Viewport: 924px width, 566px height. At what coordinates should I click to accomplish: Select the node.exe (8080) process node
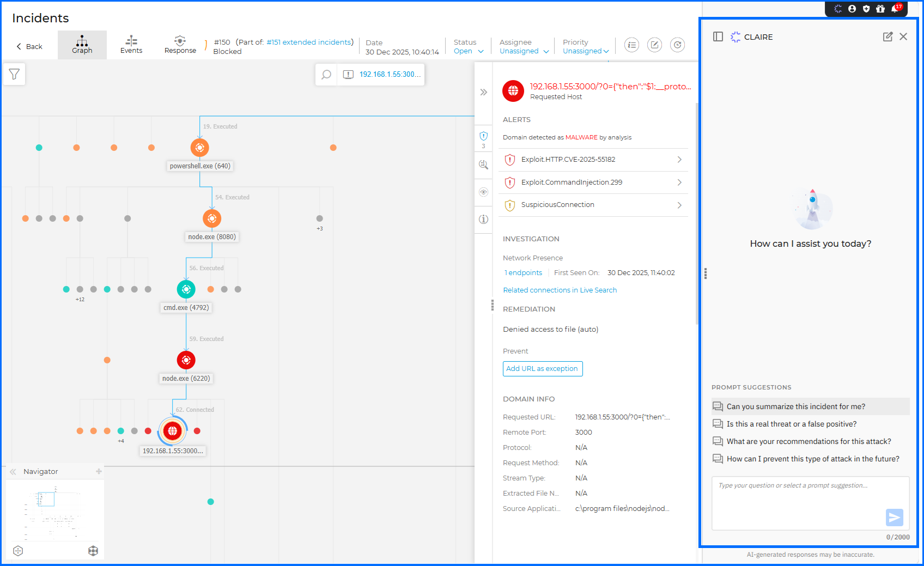pos(212,218)
